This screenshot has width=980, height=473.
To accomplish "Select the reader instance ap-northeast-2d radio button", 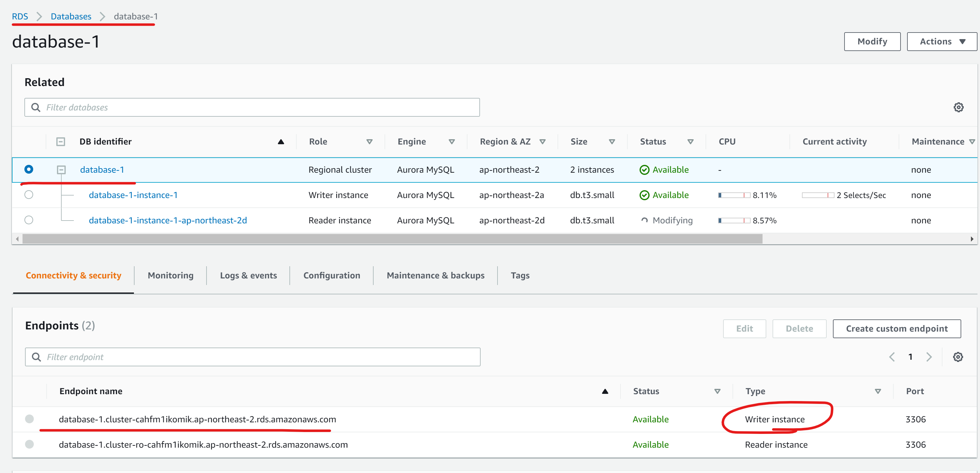I will (x=28, y=220).
